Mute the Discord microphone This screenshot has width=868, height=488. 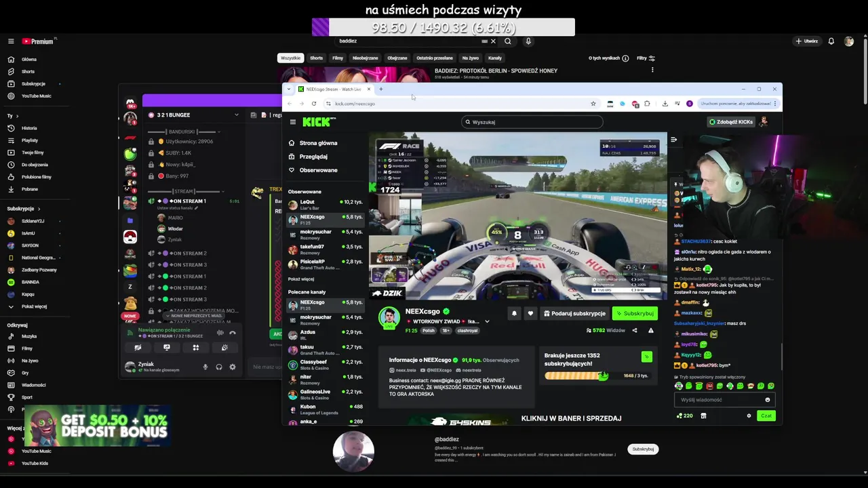(205, 367)
